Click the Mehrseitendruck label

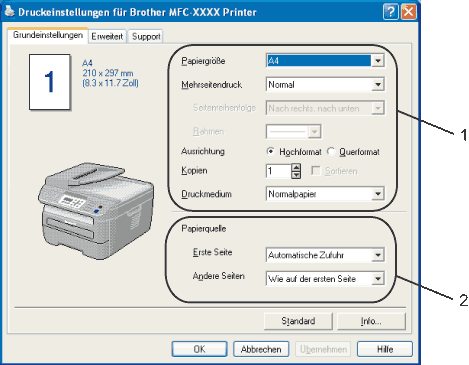[x=212, y=85]
